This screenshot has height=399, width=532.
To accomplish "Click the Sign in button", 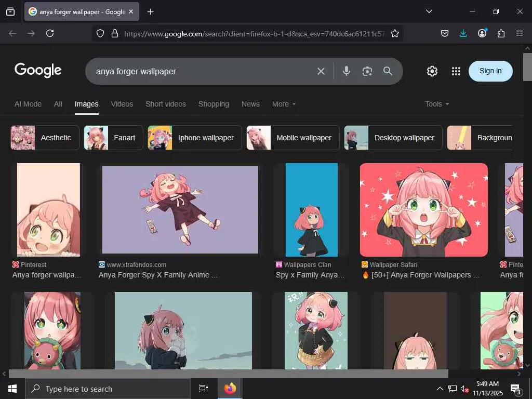I will click(x=490, y=71).
